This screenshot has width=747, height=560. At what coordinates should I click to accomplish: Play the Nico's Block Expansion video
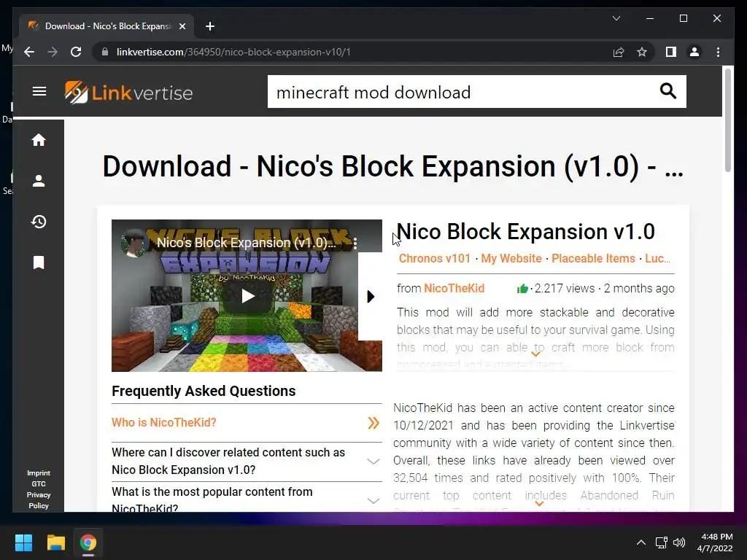[x=247, y=296]
